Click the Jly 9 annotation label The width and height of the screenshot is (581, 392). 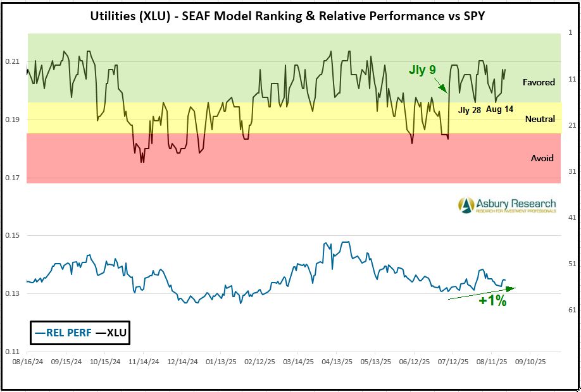click(x=422, y=70)
